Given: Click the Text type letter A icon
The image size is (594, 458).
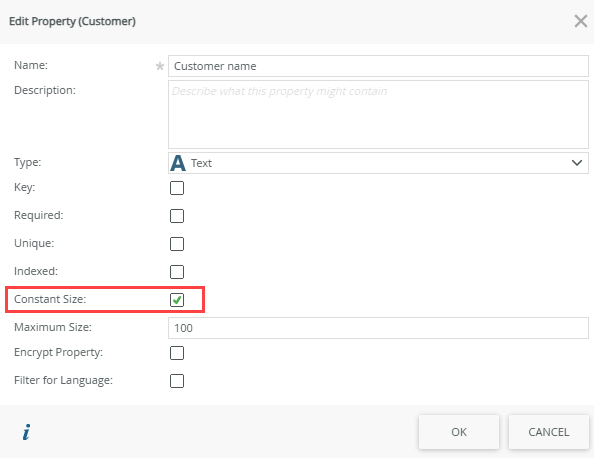Looking at the screenshot, I should point(178,163).
